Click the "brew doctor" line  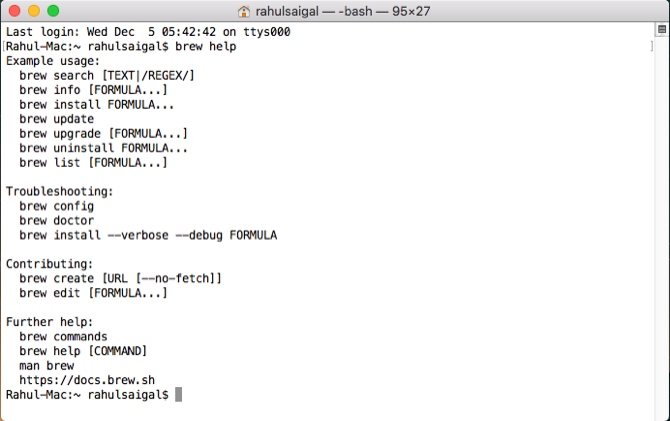point(56,221)
